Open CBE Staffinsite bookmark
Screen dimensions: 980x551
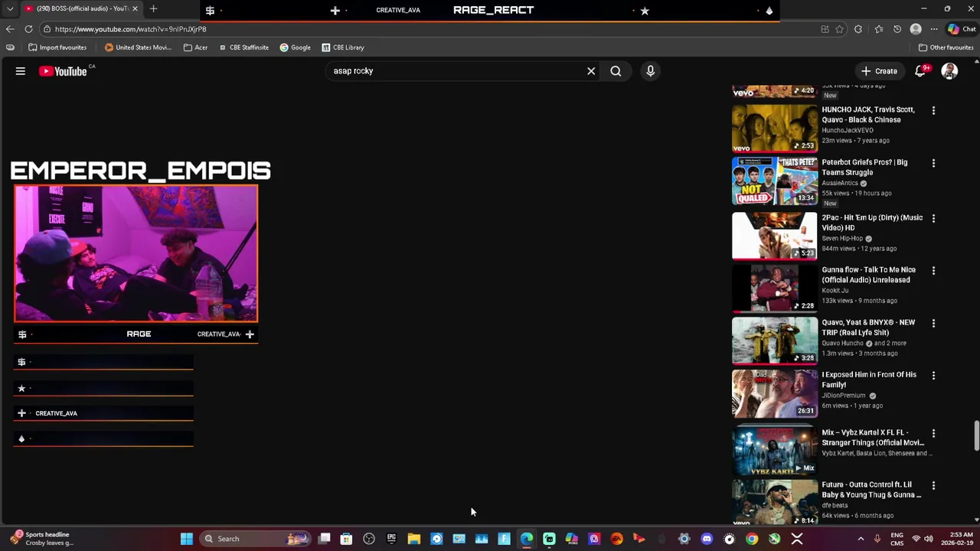pos(243,47)
